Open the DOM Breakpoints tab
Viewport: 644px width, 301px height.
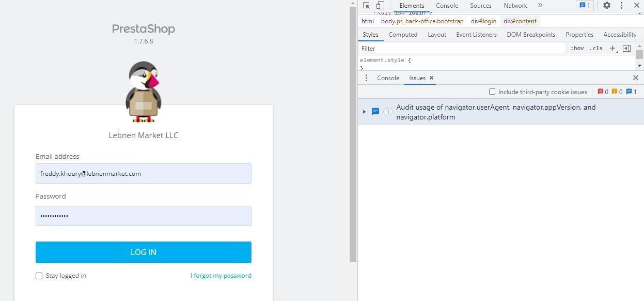click(x=531, y=35)
